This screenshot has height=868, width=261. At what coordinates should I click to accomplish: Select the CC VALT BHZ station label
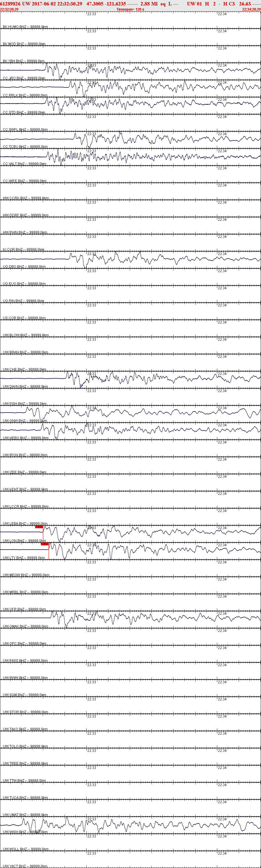click(x=25, y=164)
